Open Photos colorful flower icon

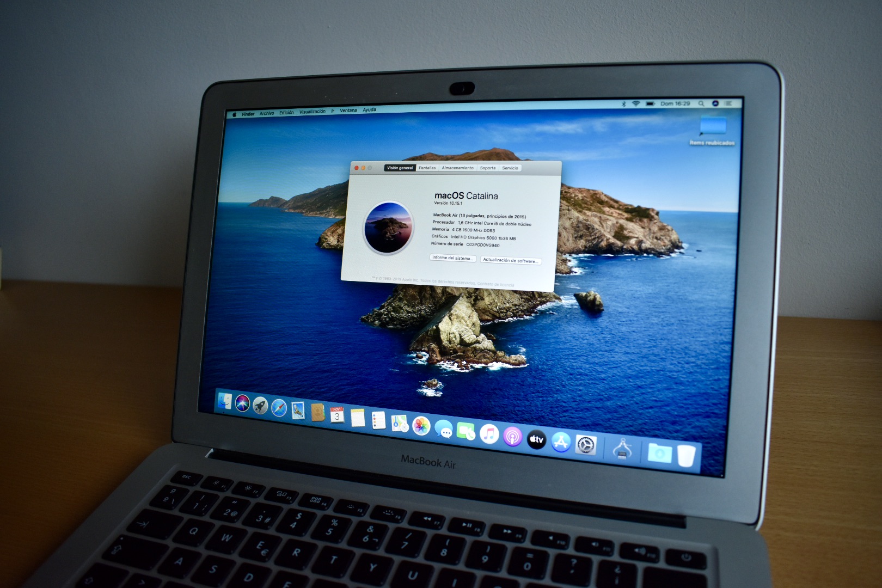pyautogui.click(x=421, y=426)
